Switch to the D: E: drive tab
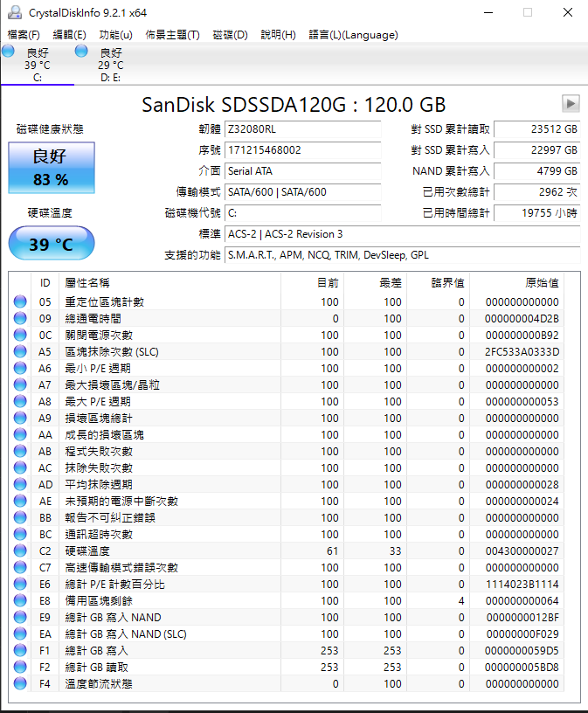The height and width of the screenshot is (713, 588). tap(110, 65)
